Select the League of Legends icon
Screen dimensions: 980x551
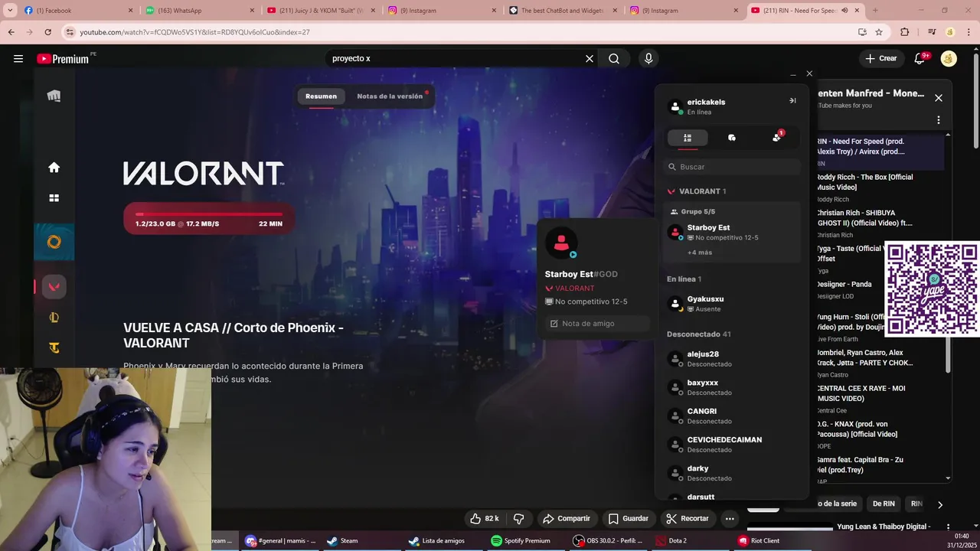pos(54,318)
